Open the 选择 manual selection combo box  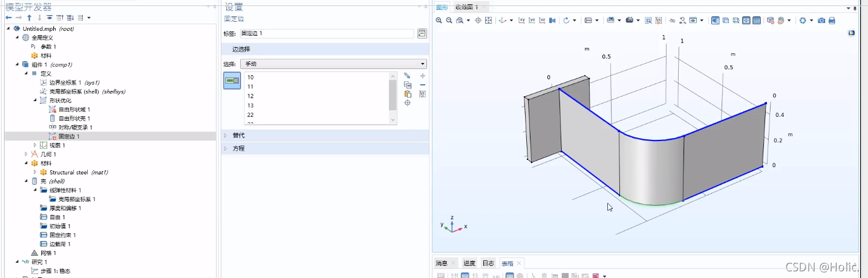coord(333,64)
